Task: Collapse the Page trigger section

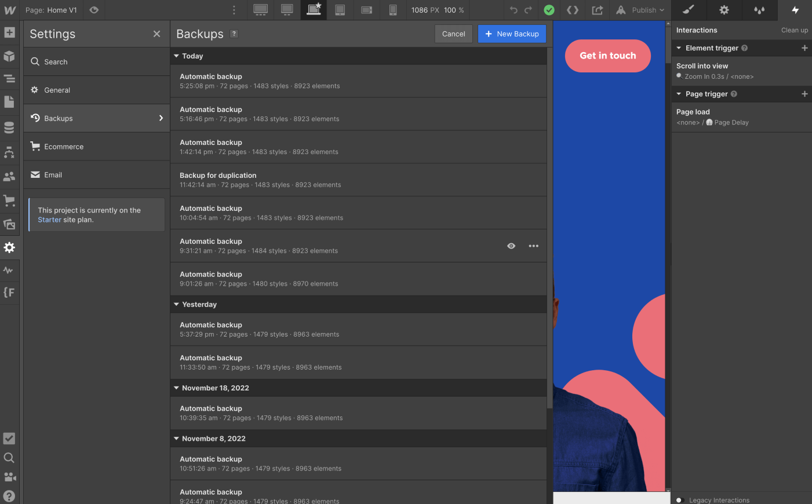Action: click(678, 94)
